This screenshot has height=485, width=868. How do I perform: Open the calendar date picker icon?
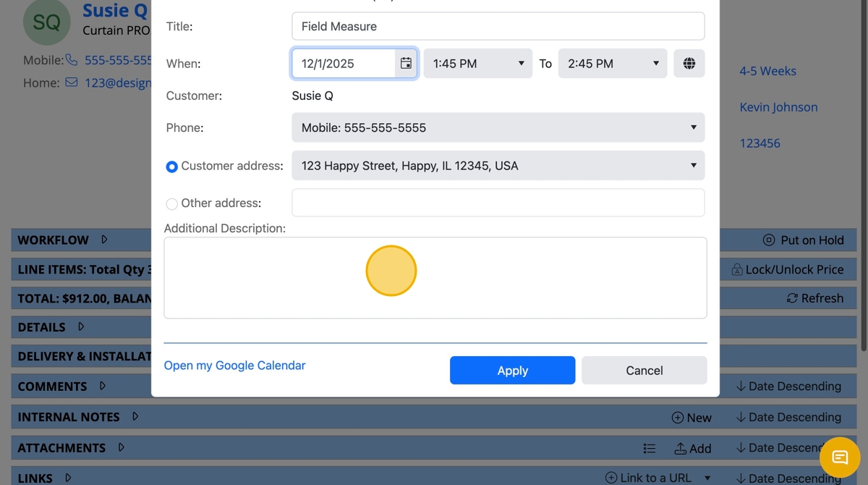tap(406, 64)
